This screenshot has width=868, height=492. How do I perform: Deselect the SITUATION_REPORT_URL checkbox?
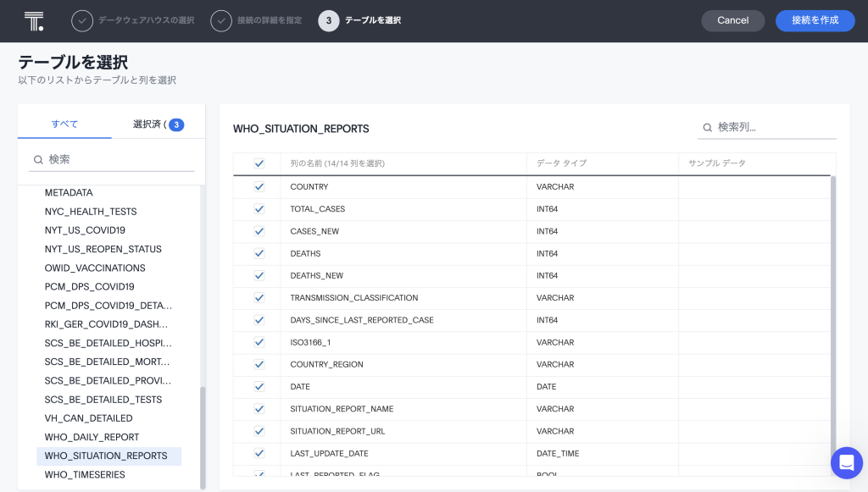259,432
